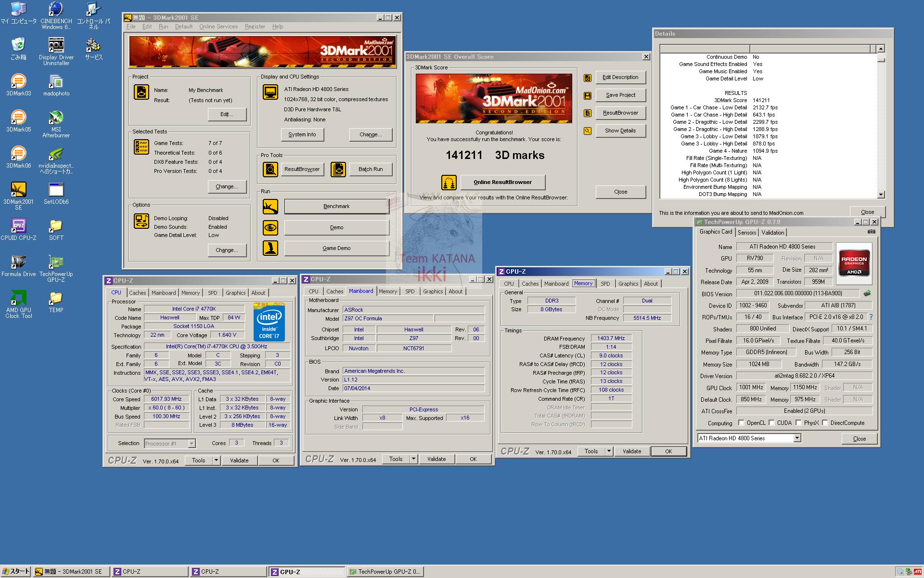Viewport: 924px width, 578px height.
Task: Click the Benchmark button in 3DMark2001
Action: coord(336,206)
